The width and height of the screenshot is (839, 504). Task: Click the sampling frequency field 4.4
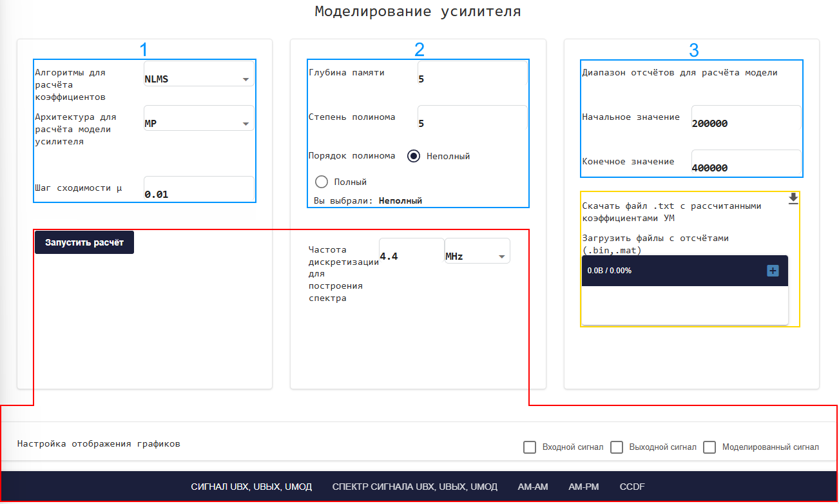tap(411, 251)
